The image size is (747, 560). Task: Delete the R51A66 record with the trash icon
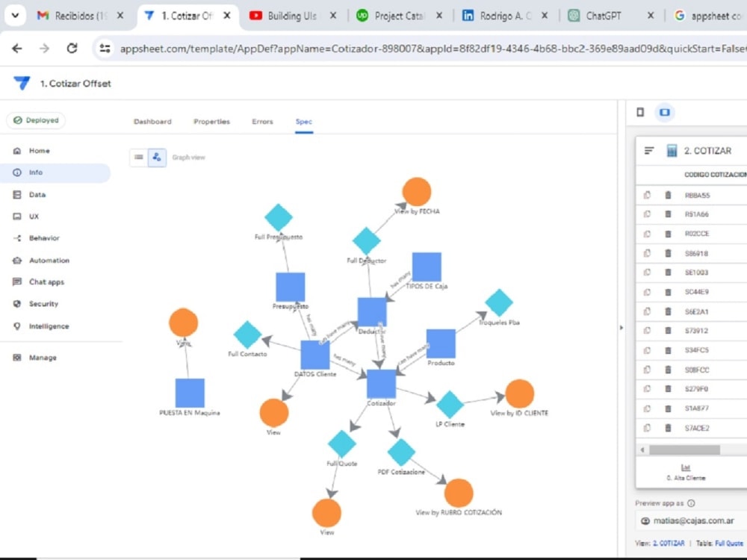[x=667, y=214]
